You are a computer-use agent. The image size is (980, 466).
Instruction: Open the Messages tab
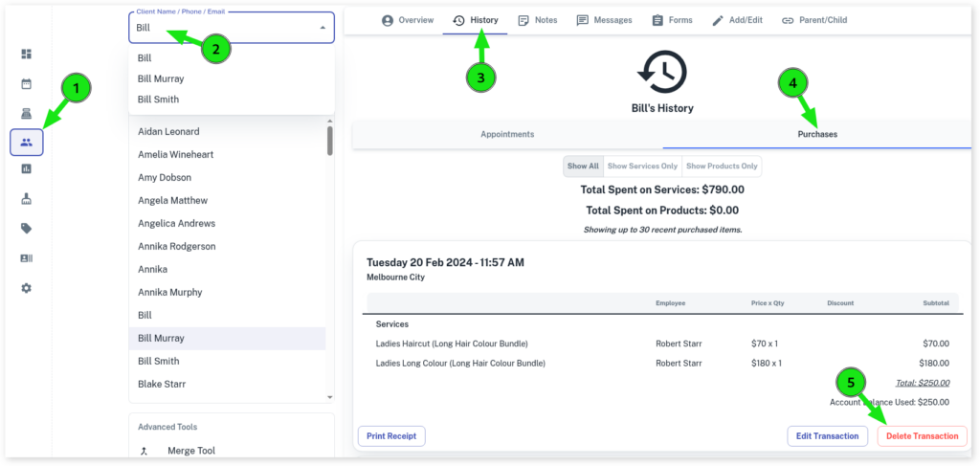click(x=604, y=20)
